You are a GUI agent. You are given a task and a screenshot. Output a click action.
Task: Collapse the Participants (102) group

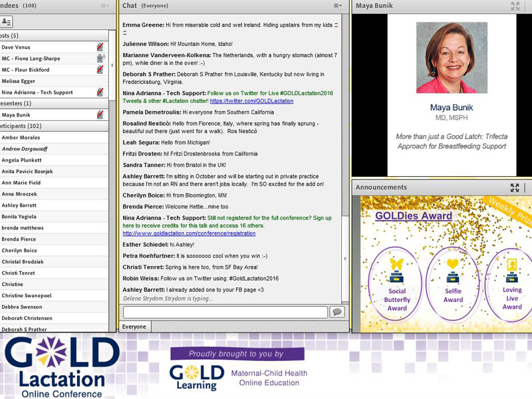point(55,126)
